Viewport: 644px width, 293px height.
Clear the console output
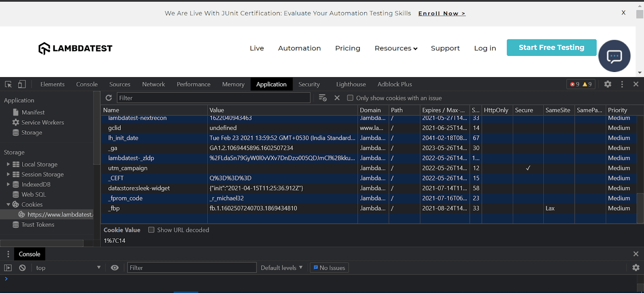23,268
